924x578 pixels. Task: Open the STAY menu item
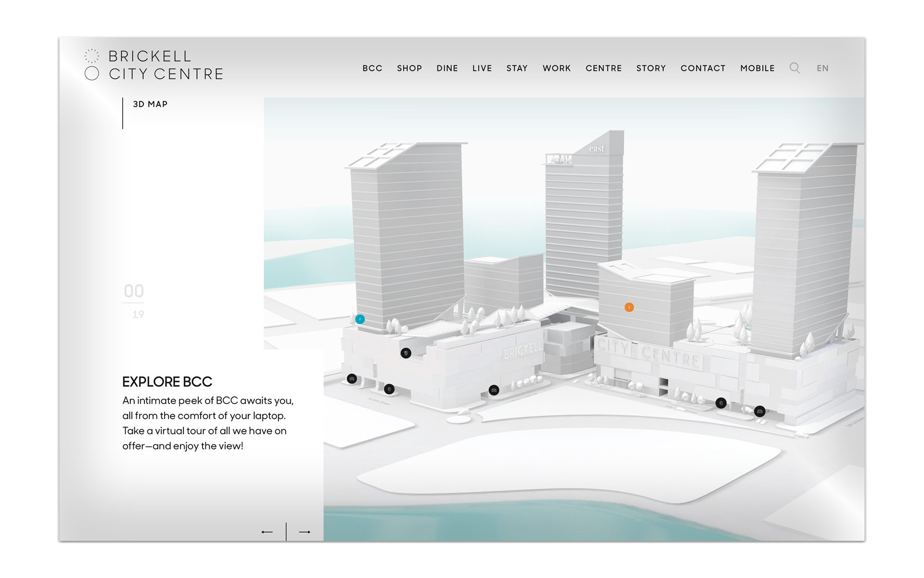click(517, 68)
